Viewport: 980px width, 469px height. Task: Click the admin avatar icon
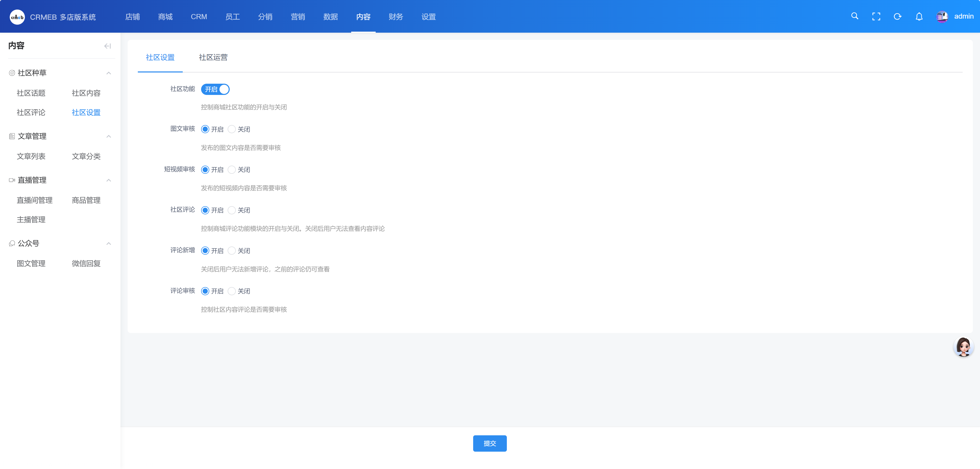tap(942, 16)
